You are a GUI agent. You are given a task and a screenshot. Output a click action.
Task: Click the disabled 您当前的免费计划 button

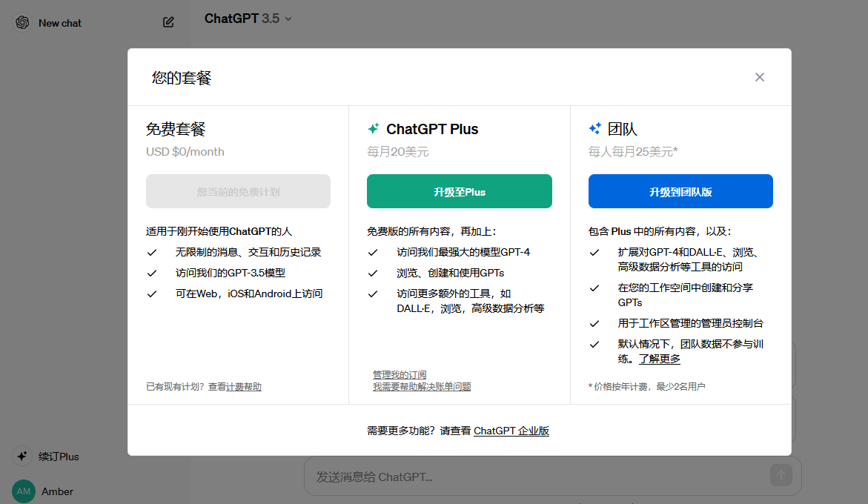238,190
